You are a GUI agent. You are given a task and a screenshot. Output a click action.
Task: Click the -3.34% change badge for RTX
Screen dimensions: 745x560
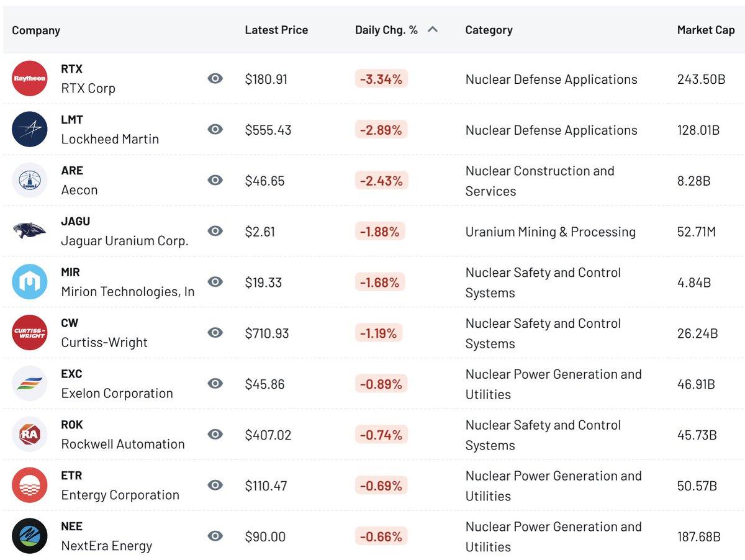tap(380, 78)
